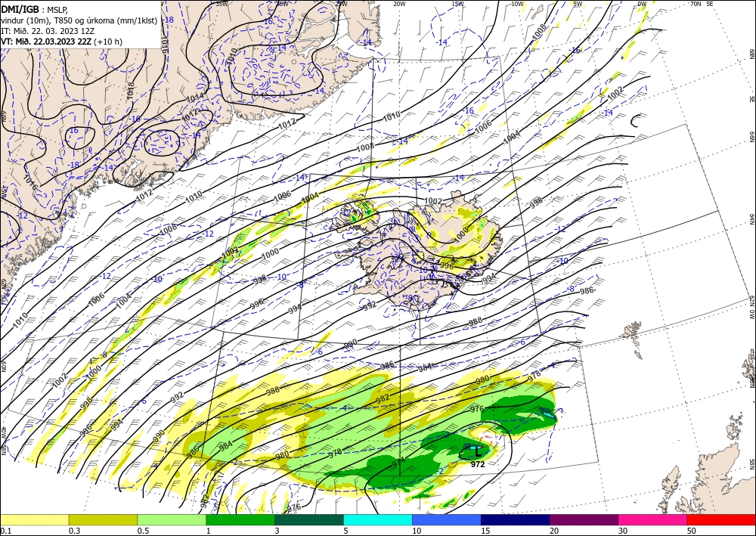Click the '10W' longitude label
This screenshot has width=756, height=536.
point(518,4)
